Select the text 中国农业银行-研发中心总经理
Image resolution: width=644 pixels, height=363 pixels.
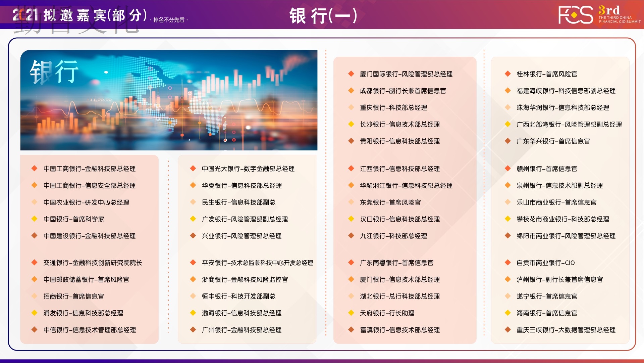87,202
